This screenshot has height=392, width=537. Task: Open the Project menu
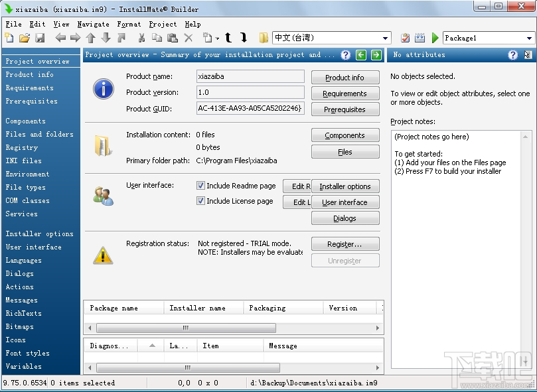pos(163,25)
